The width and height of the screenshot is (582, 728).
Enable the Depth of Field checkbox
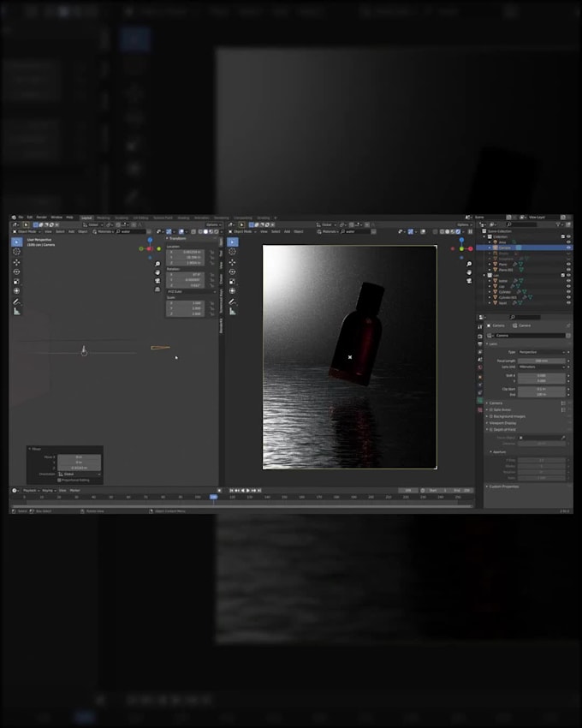(490, 429)
